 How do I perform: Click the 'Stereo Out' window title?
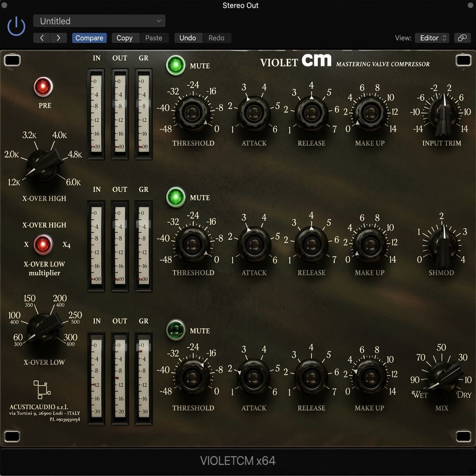(240, 6)
